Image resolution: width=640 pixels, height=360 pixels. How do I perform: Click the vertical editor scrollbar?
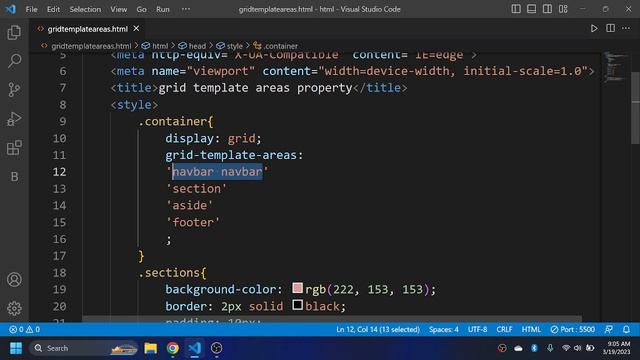[x=636, y=108]
